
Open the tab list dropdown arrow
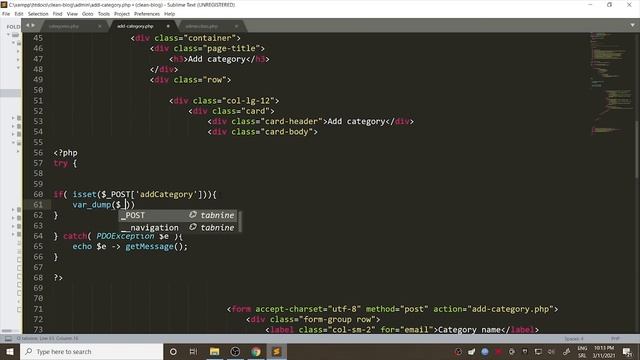tap(632, 25)
